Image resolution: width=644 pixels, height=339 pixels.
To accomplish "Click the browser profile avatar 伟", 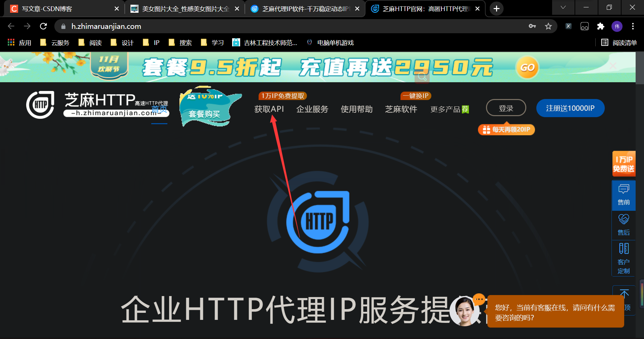I will [x=617, y=26].
